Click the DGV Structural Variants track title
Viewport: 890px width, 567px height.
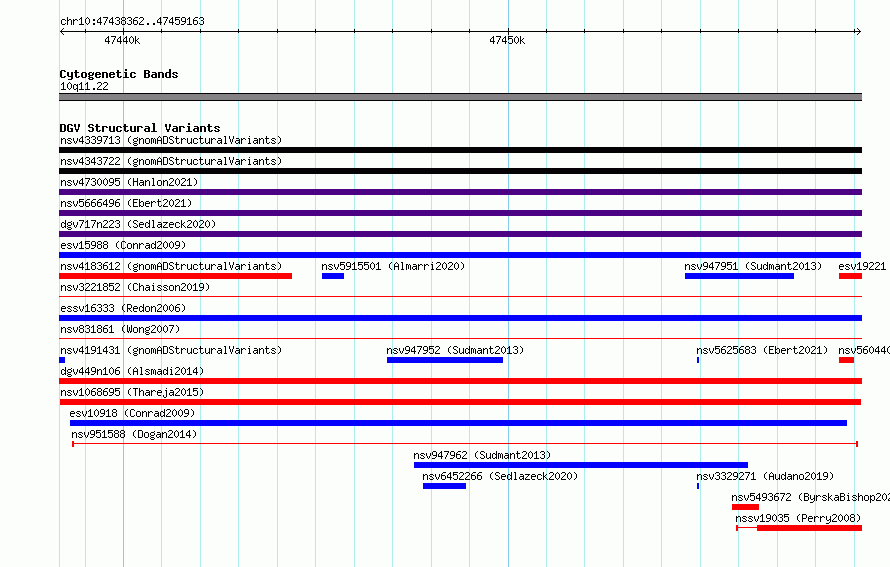(x=140, y=128)
